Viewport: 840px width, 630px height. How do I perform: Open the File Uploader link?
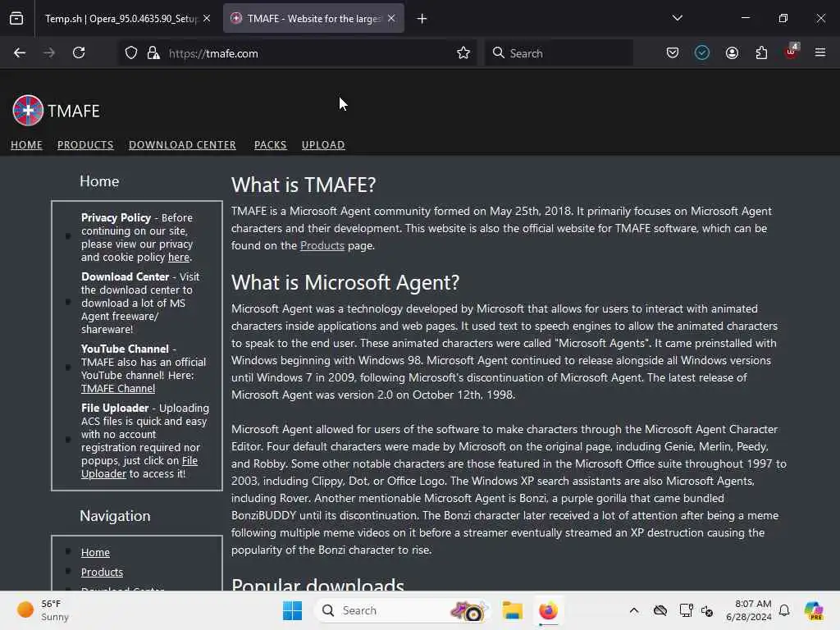tap(139, 467)
